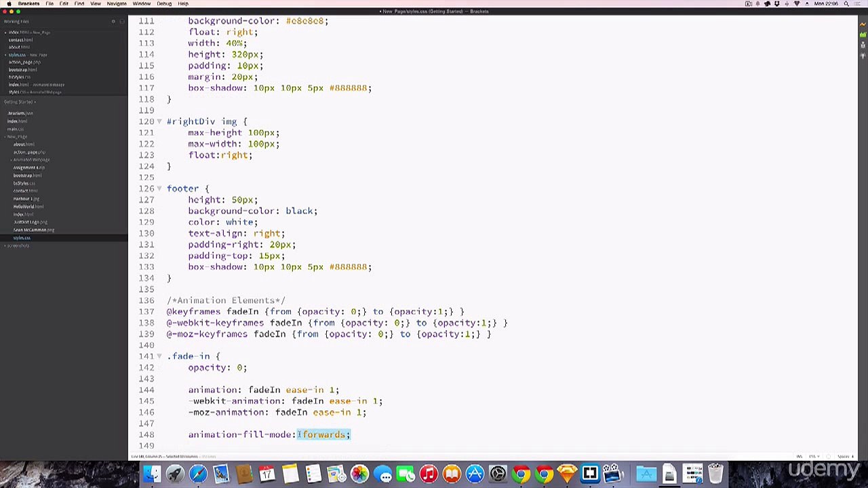
Task: Open the Apple menu
Action: [x=9, y=3]
